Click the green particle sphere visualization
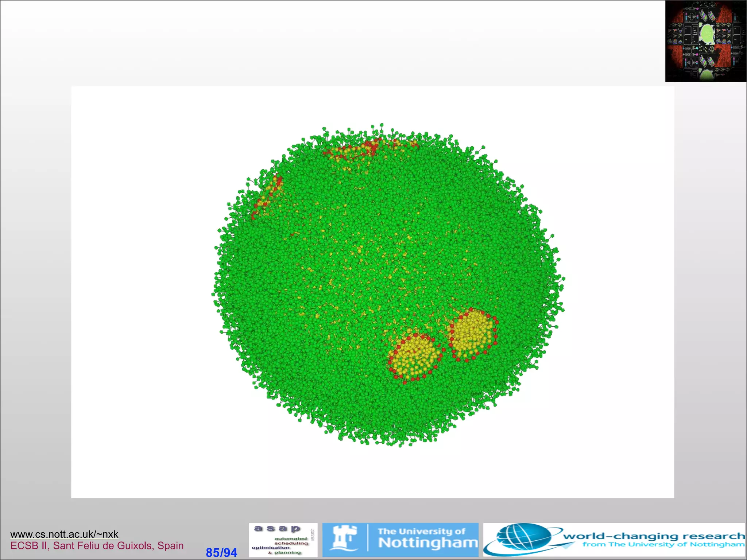The height and width of the screenshot is (560, 747). 388,285
